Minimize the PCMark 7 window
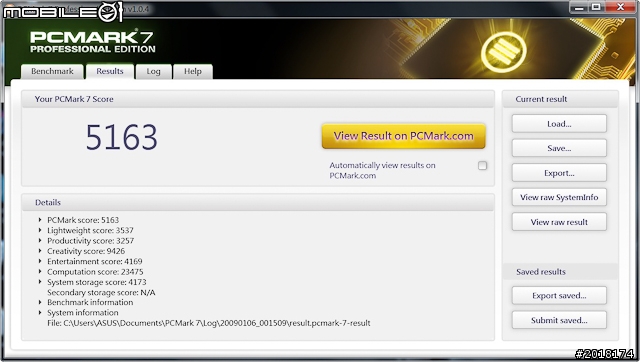Viewport: 640px width, 362px height. point(579,7)
